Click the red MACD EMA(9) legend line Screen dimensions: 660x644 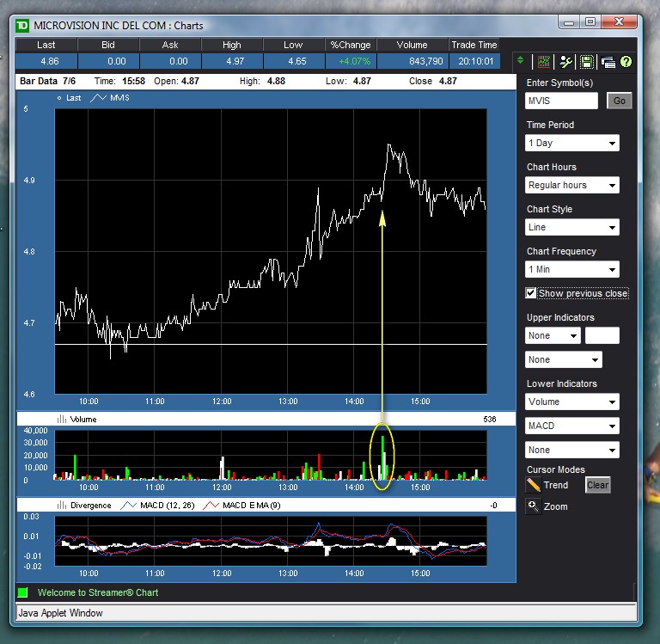(211, 505)
